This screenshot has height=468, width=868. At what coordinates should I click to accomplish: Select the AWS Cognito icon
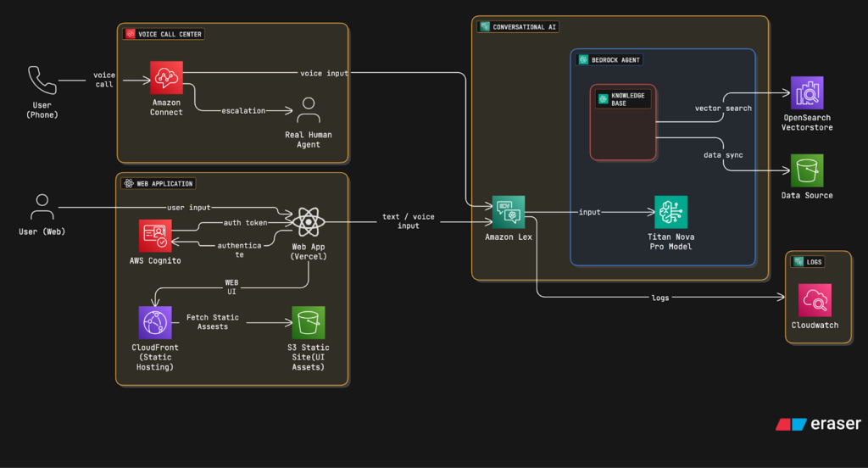point(155,236)
